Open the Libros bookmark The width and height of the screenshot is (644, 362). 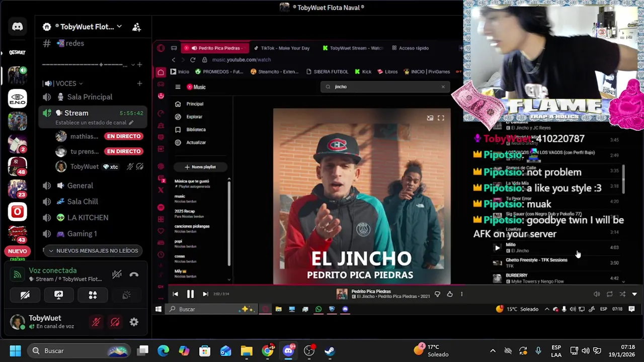point(387,72)
